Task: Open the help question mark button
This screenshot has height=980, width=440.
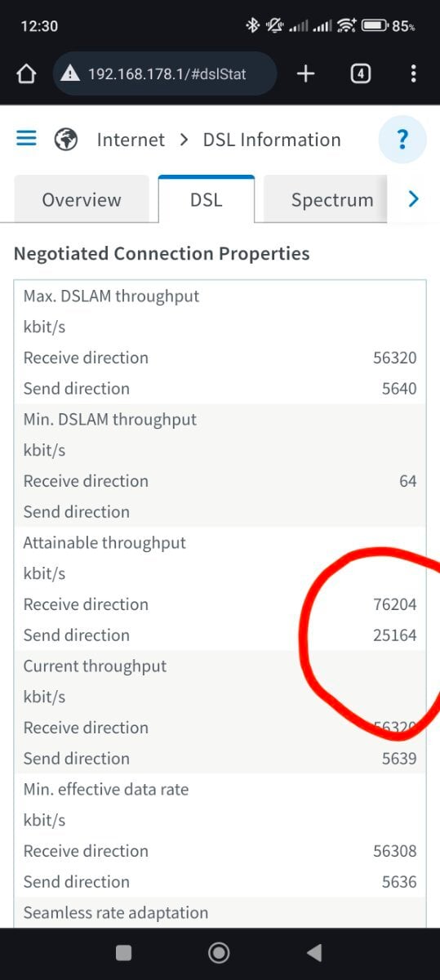Action: click(x=402, y=140)
